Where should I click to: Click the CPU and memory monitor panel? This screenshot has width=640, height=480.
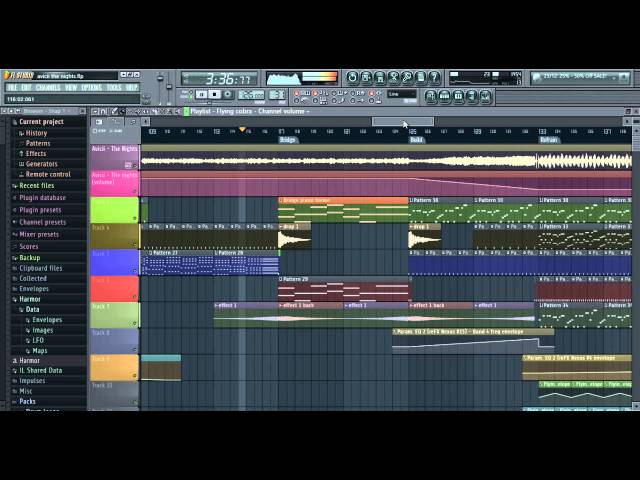click(485, 78)
